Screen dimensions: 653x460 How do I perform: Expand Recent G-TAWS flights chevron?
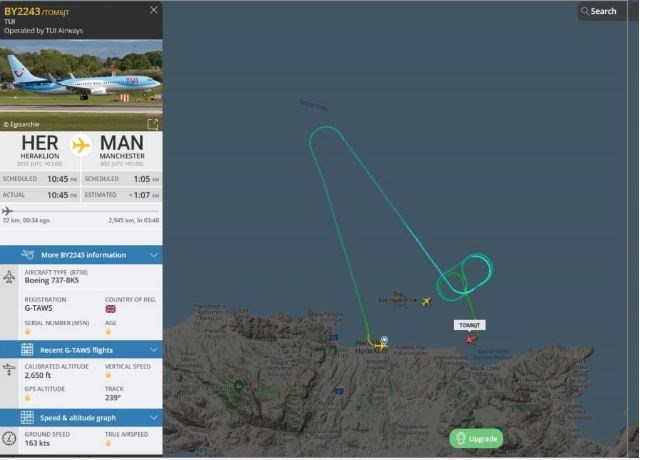[x=154, y=350]
